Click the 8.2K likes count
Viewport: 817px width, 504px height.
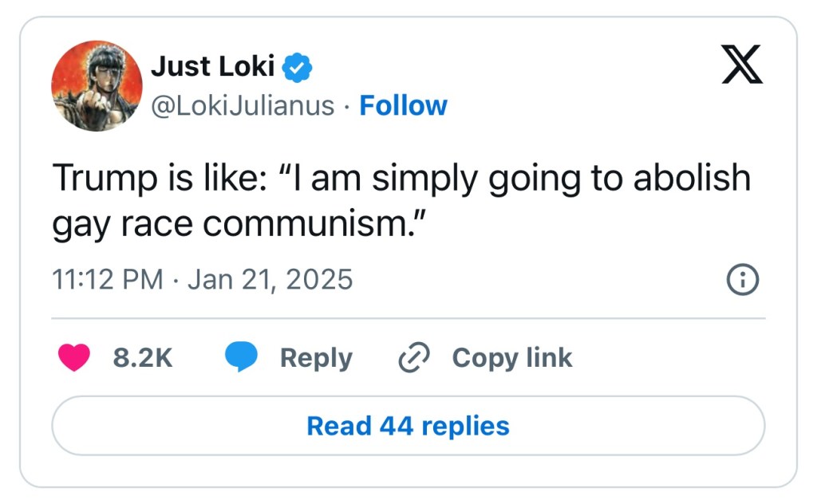pyautogui.click(x=143, y=358)
